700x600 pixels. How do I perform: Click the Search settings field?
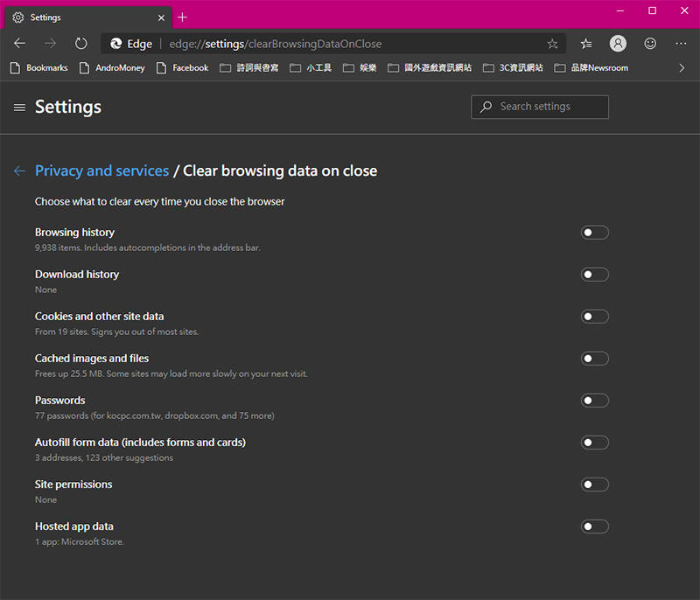(x=540, y=107)
